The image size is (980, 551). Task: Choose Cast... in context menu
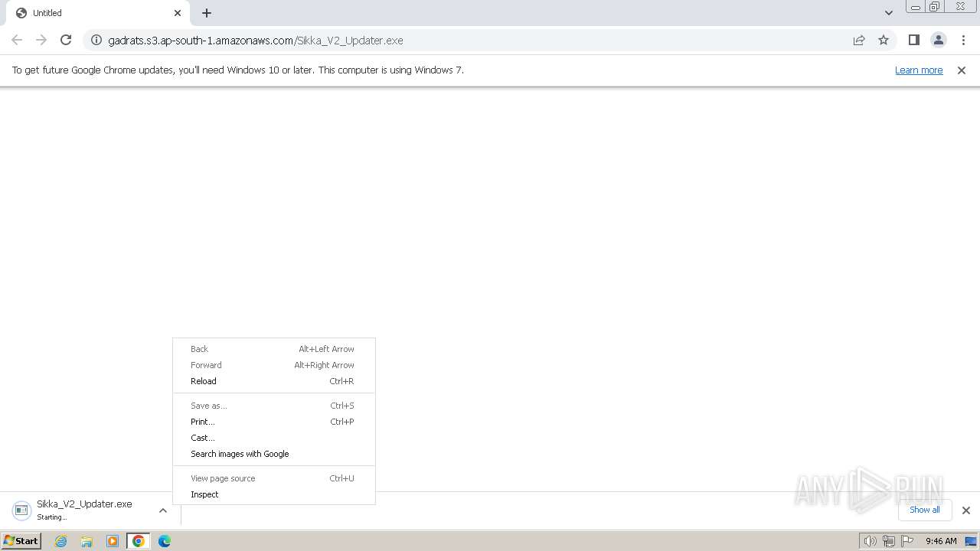pos(274,438)
